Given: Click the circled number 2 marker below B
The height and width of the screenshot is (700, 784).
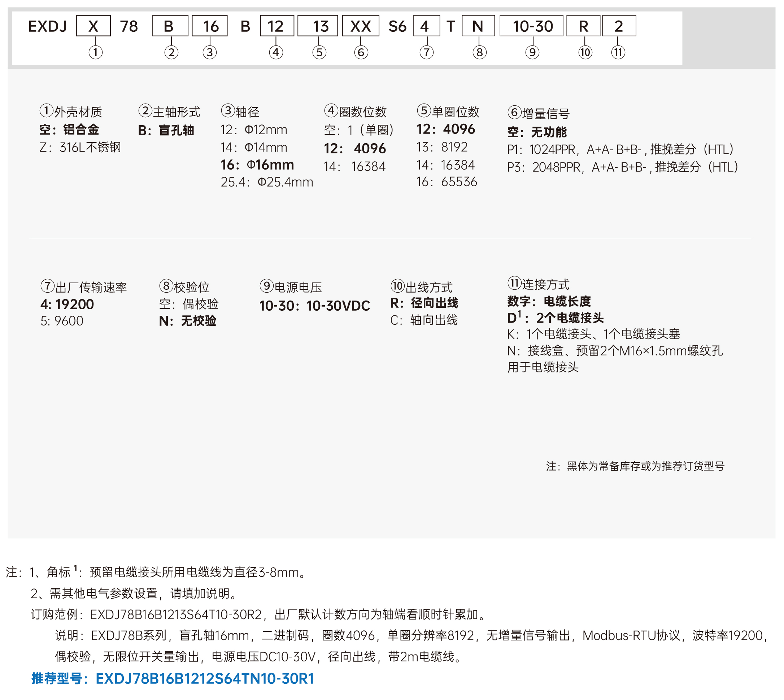Looking at the screenshot, I should point(171,52).
